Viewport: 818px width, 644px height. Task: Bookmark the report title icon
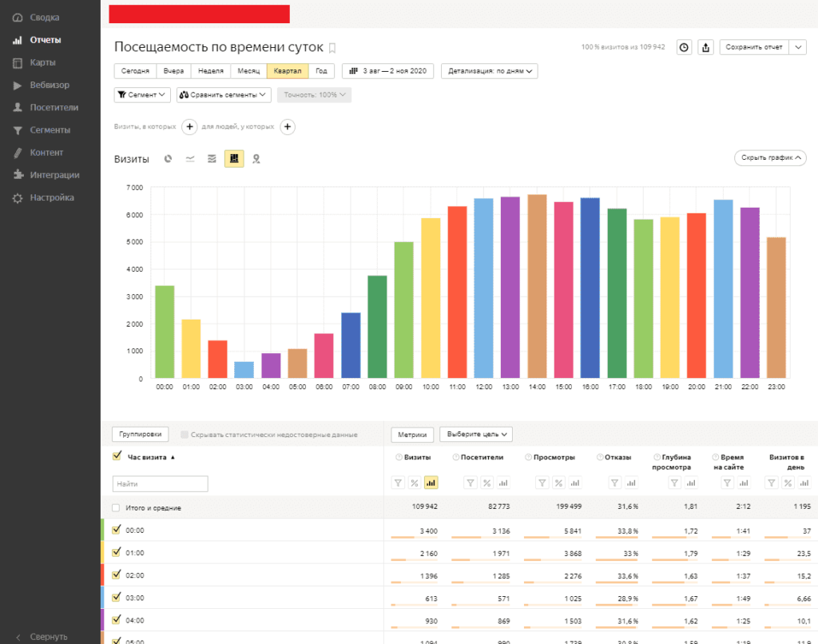point(332,48)
